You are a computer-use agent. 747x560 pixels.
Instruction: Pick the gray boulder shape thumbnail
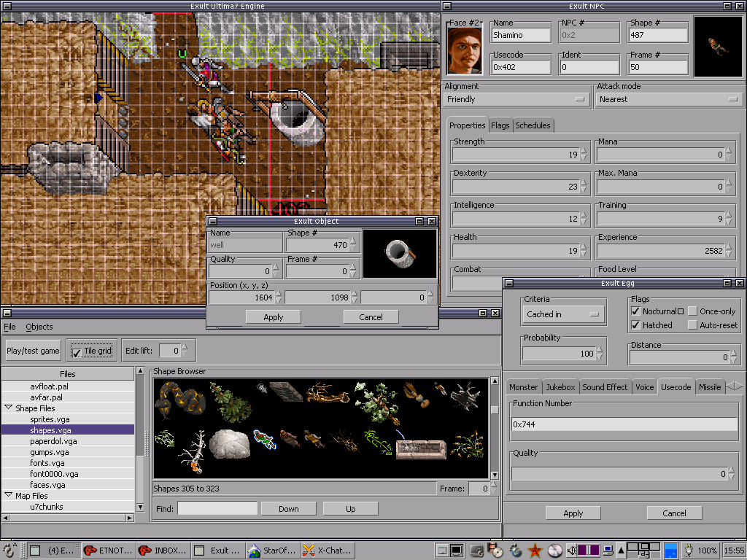229,443
